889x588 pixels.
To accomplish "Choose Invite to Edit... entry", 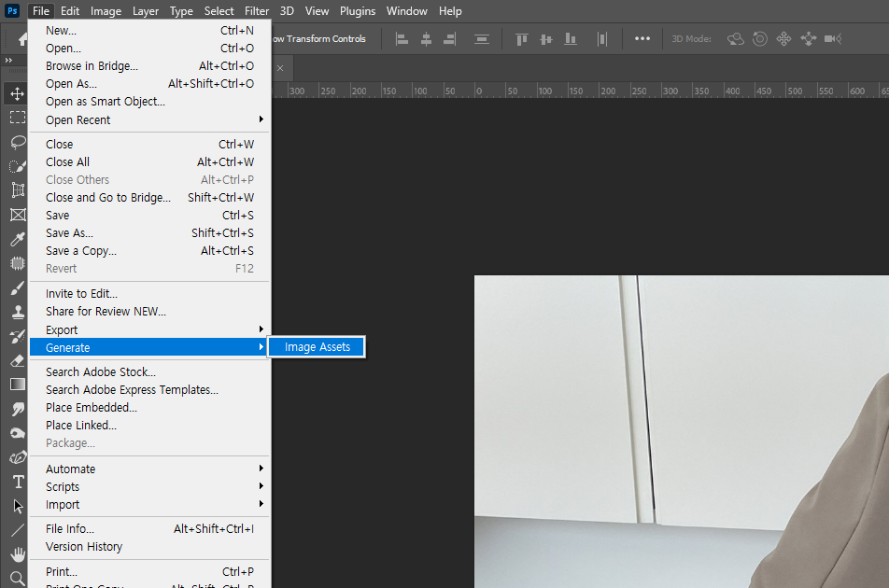I will (x=149, y=293).
